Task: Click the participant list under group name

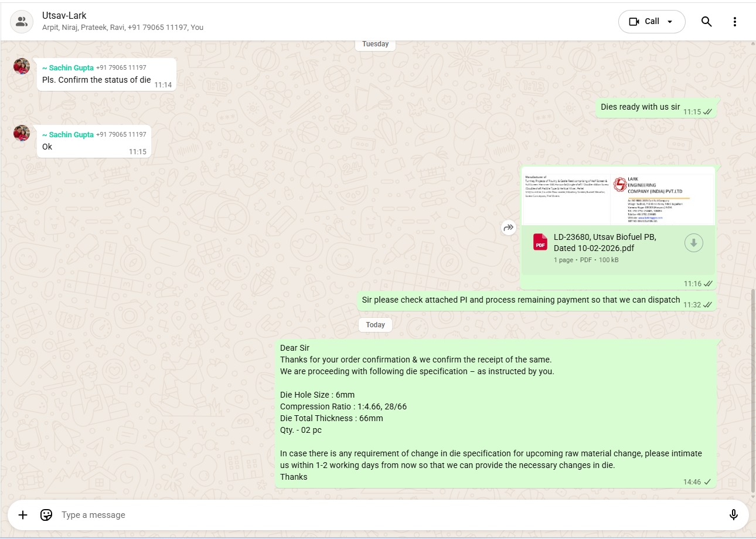Action: coord(122,28)
